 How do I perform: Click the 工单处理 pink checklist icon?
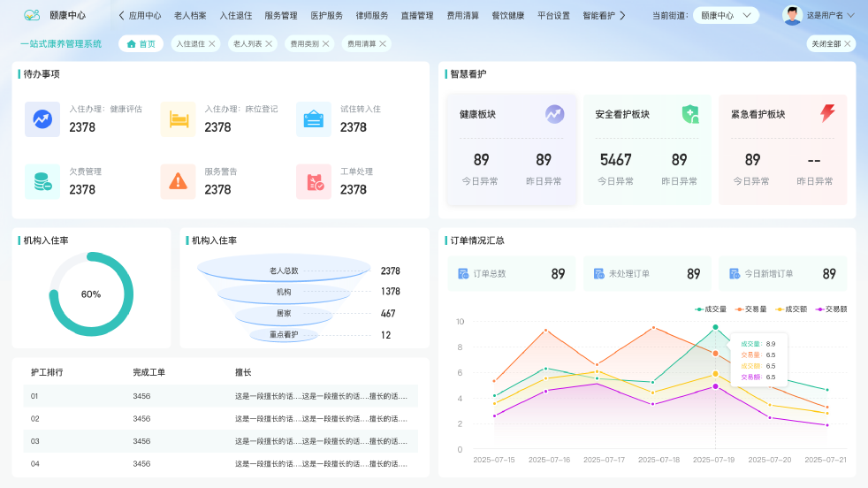(314, 181)
